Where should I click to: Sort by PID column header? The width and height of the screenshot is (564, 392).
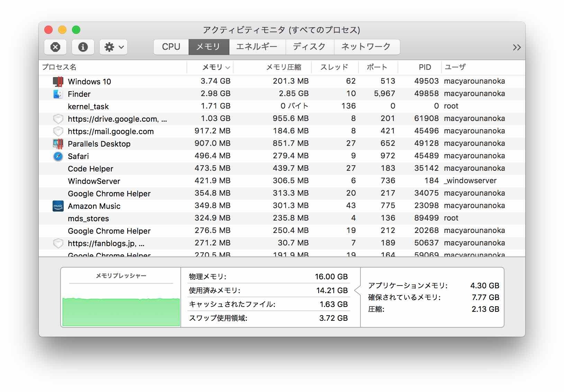point(419,67)
